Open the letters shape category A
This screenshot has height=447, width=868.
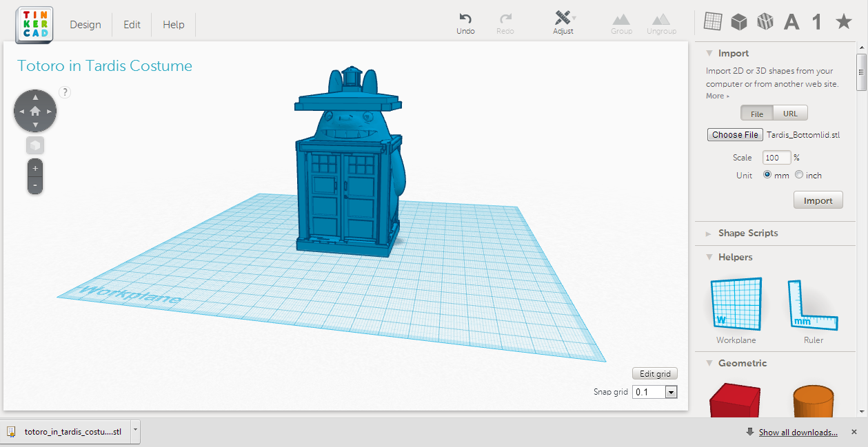coord(791,22)
